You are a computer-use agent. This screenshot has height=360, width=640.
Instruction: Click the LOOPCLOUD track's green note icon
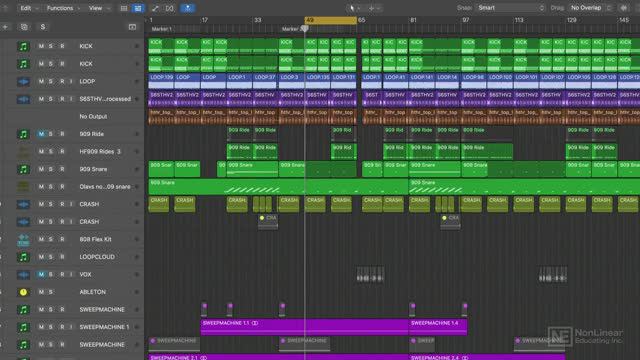tap(23, 257)
